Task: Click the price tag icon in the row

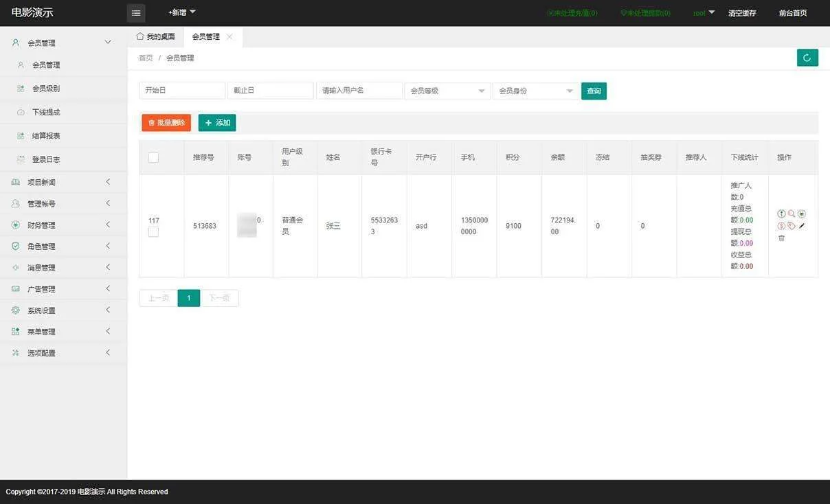Action: point(792,226)
